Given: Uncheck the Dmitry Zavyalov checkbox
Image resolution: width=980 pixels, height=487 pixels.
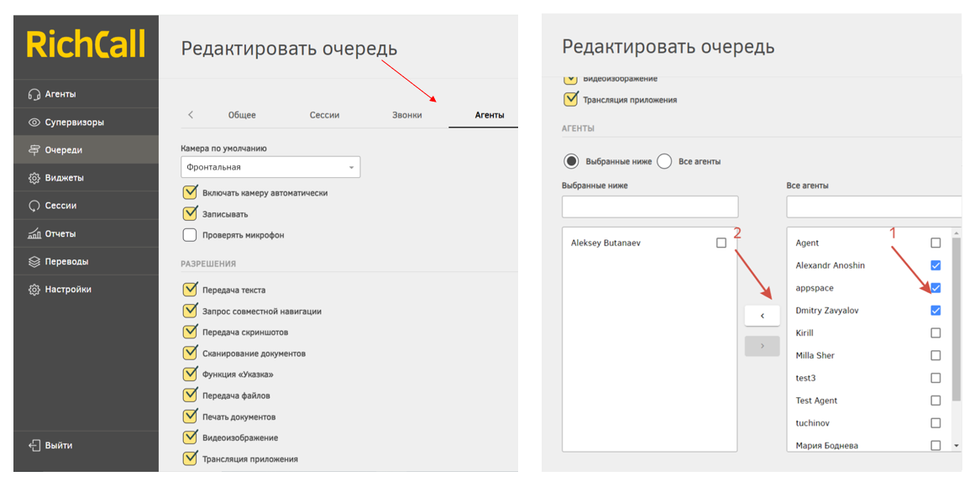Looking at the screenshot, I should click(935, 310).
